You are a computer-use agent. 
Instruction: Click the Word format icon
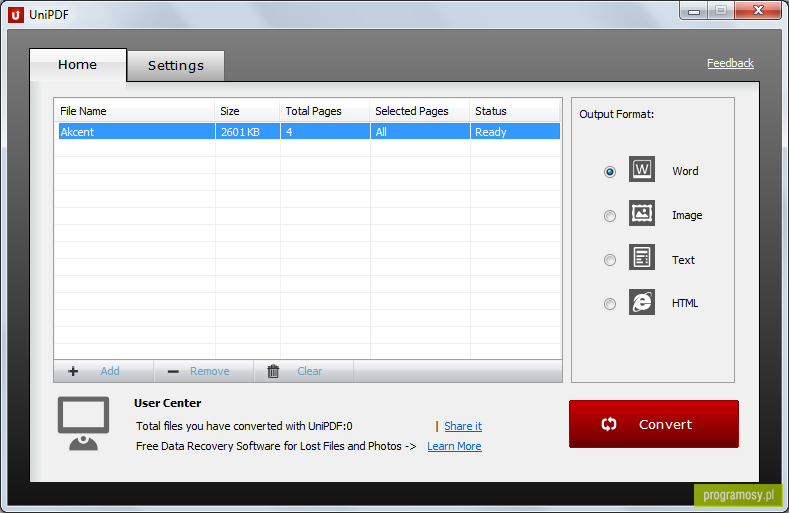(642, 169)
